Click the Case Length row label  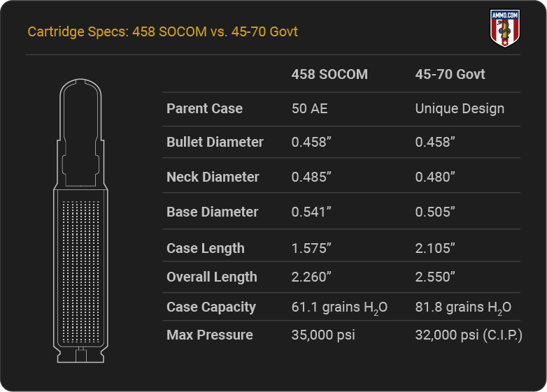[x=206, y=248]
